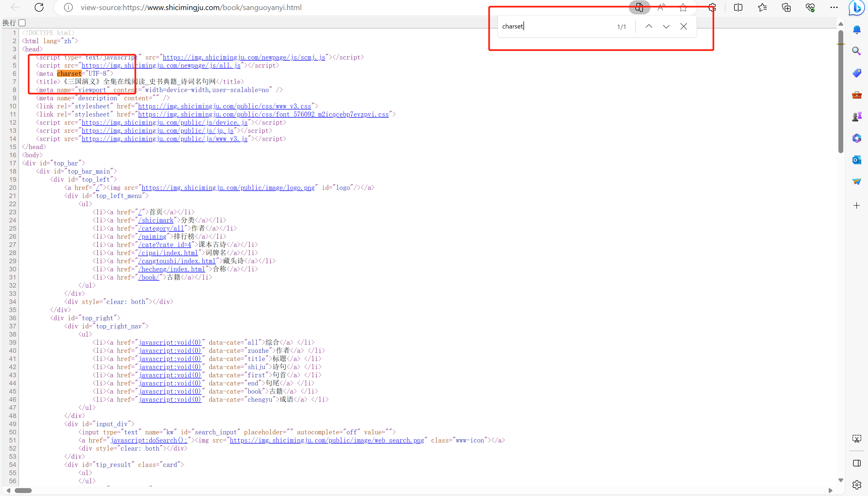
Task: Click the vertical scrollbar up arrow
Action: pos(841,24)
